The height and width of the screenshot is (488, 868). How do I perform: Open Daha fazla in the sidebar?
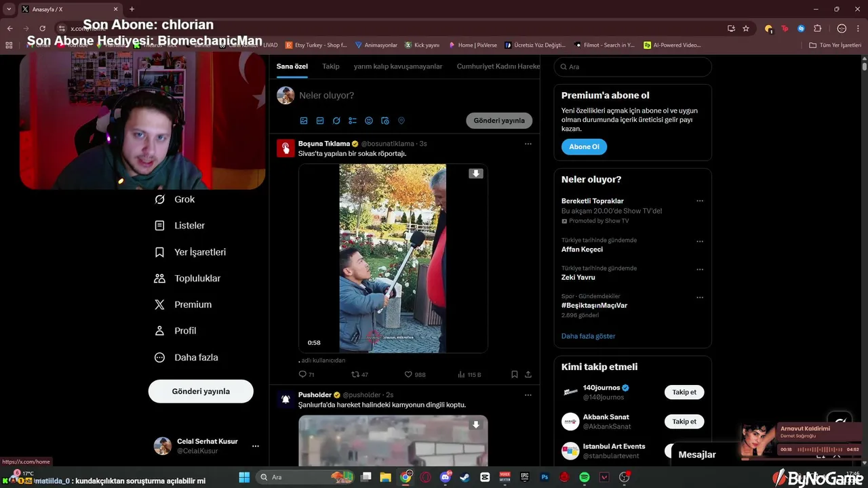(x=186, y=357)
